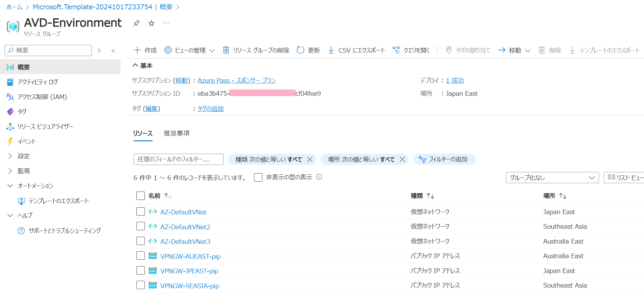Click the ホーム breadcrumb

point(15,7)
